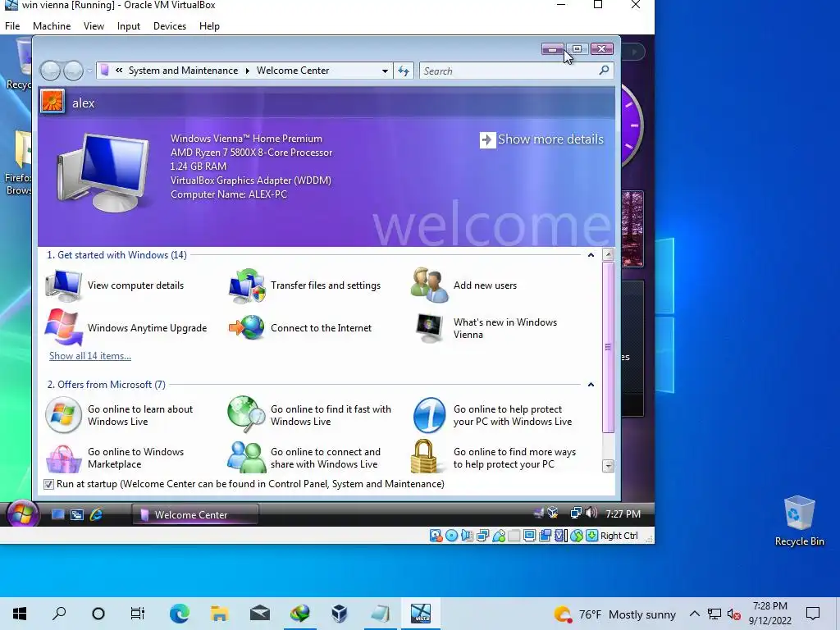
Task: Click Recycle Bin on the host desktop
Action: (799, 521)
